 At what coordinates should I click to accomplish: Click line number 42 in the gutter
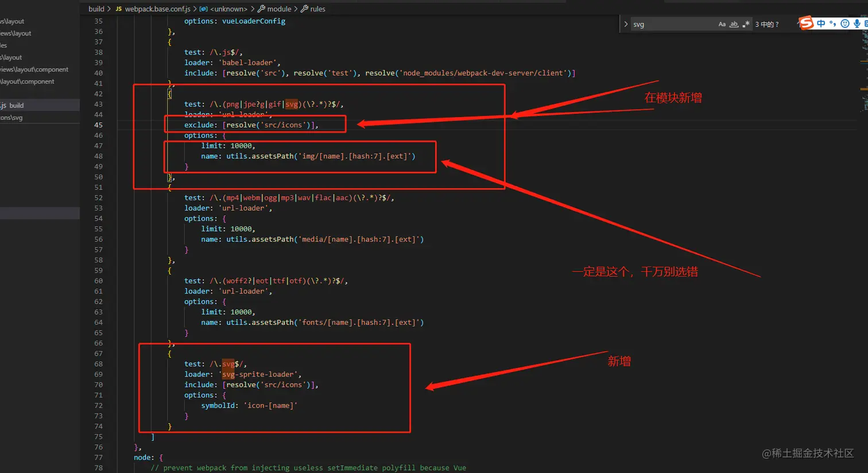[x=99, y=94]
